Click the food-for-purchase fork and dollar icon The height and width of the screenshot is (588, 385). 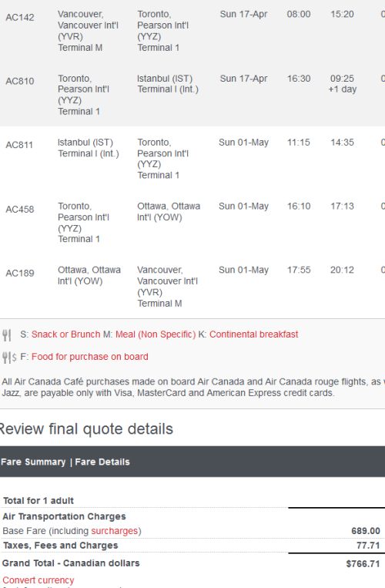coord(9,358)
